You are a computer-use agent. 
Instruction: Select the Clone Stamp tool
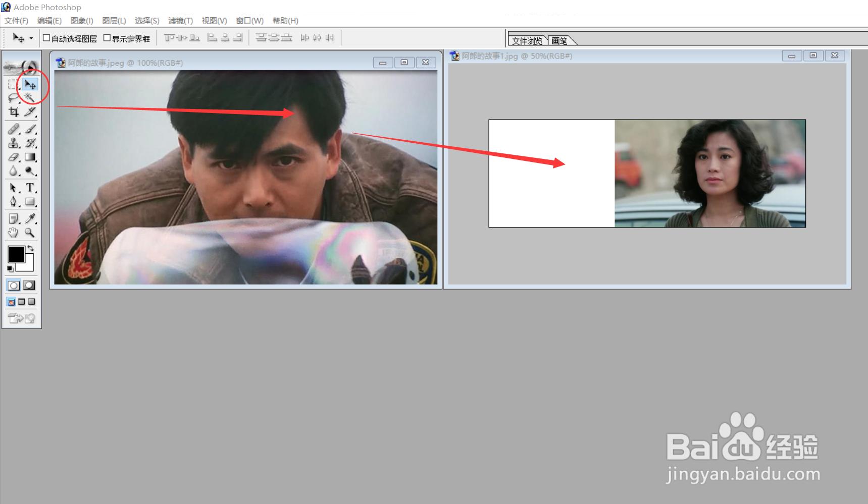[x=13, y=143]
